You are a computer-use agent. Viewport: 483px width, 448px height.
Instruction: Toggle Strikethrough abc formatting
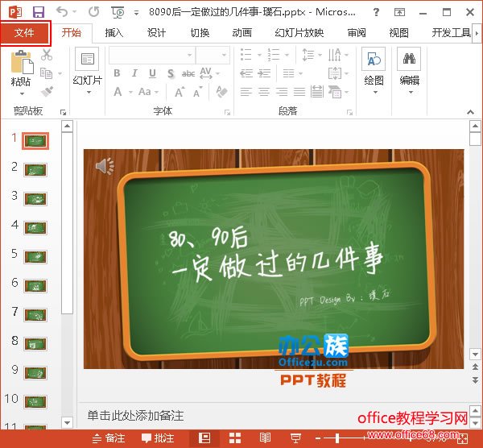click(188, 73)
